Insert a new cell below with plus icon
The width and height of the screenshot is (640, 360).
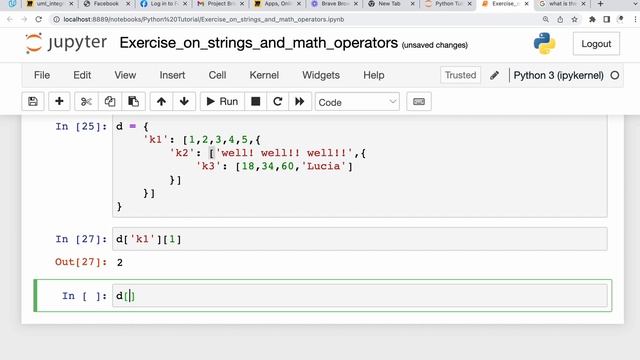(59, 102)
